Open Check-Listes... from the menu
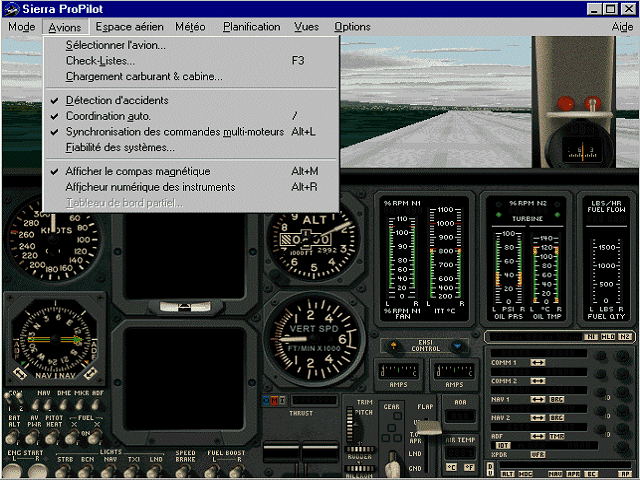The height and width of the screenshot is (480, 640). coord(191,61)
